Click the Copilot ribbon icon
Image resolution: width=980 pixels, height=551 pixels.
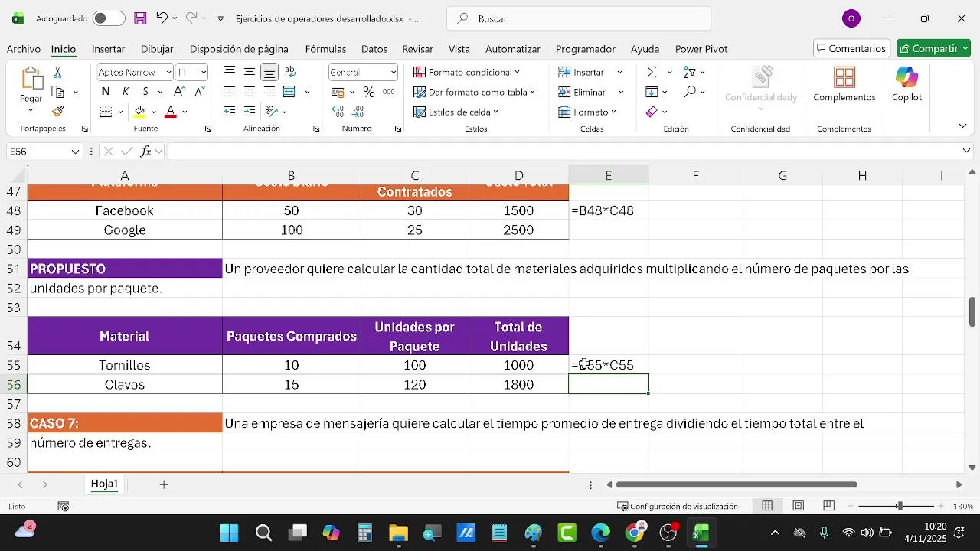(906, 84)
